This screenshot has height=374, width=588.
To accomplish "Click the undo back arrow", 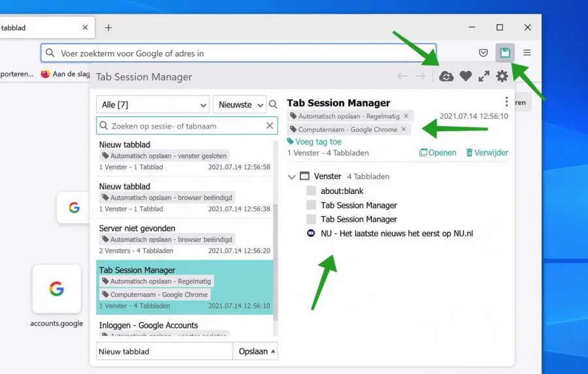I will [402, 76].
